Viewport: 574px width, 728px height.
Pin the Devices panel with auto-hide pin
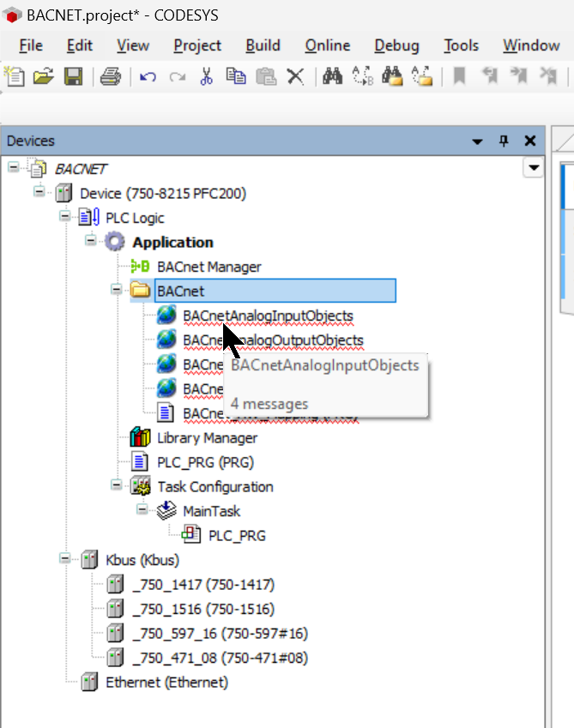(504, 141)
